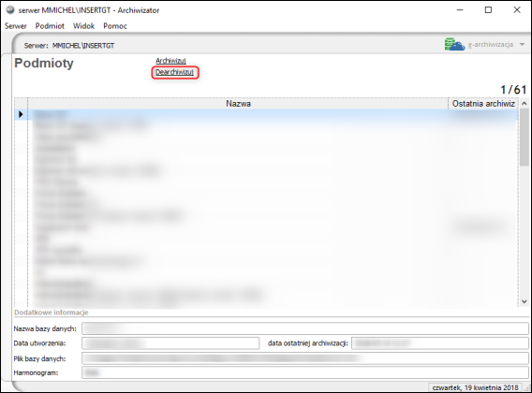This screenshot has height=393, width=532.
Task: Click the 1/61 record counter
Action: pos(513,90)
